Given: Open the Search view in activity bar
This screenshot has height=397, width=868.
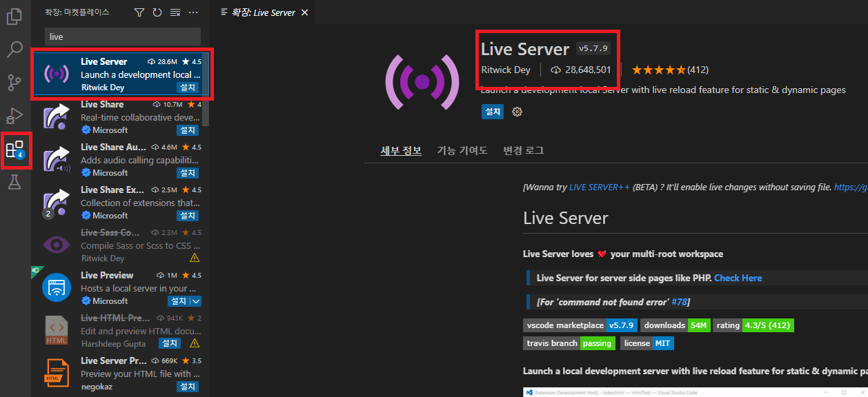Looking at the screenshot, I should coord(14,50).
